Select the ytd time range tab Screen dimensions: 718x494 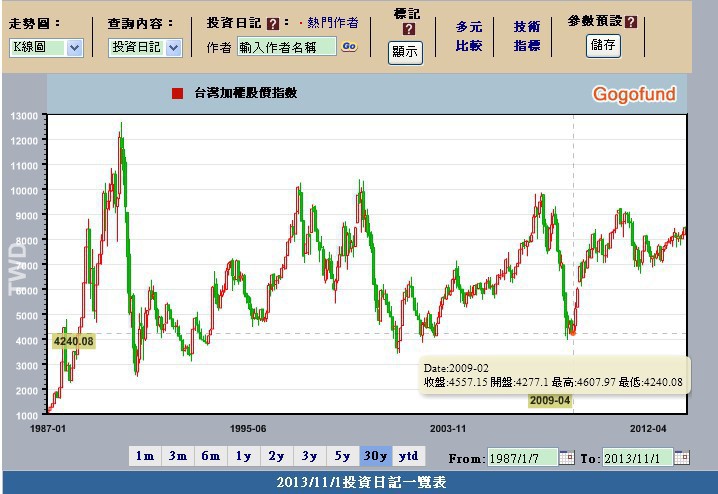pos(408,456)
